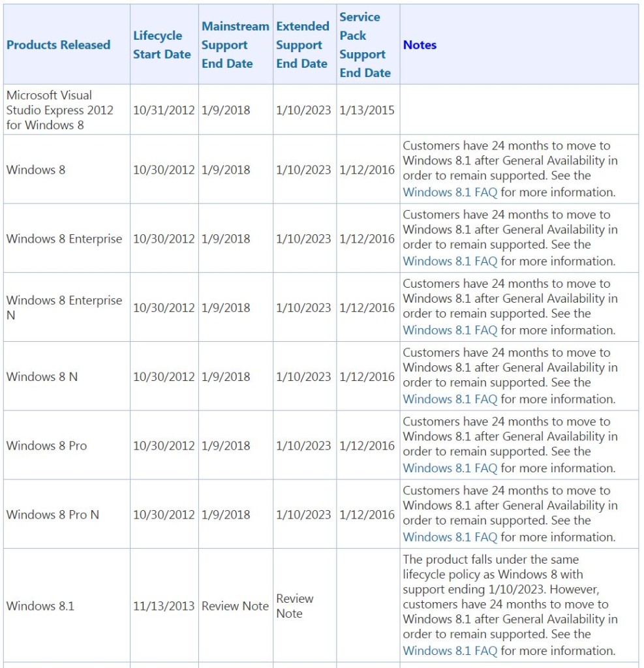Click Windows 8.1 FAQ link in Windows 8 Enterprise N row

click(x=450, y=330)
